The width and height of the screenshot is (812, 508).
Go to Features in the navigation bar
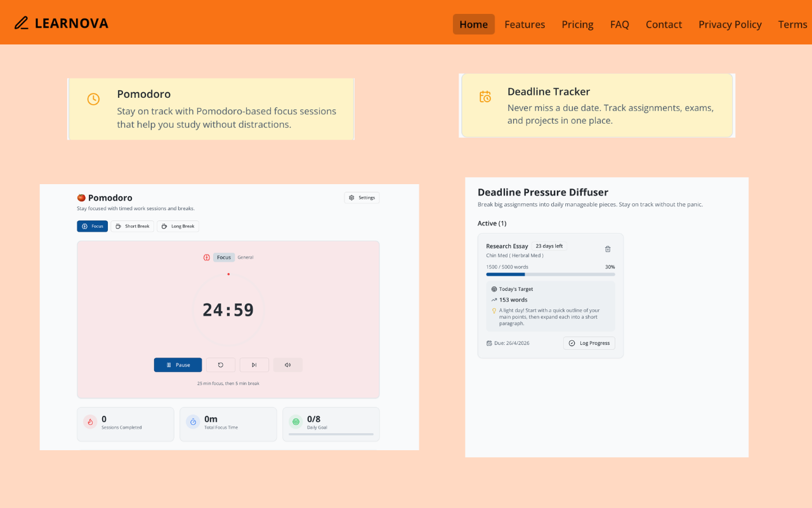(x=525, y=24)
